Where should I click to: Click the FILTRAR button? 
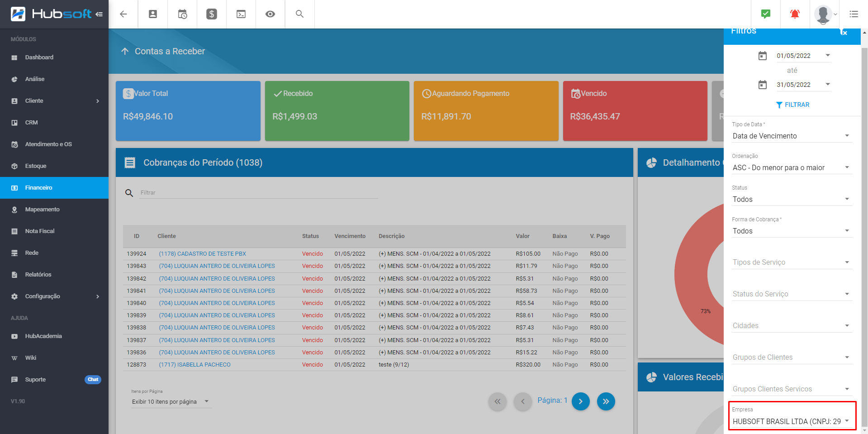[x=792, y=105]
